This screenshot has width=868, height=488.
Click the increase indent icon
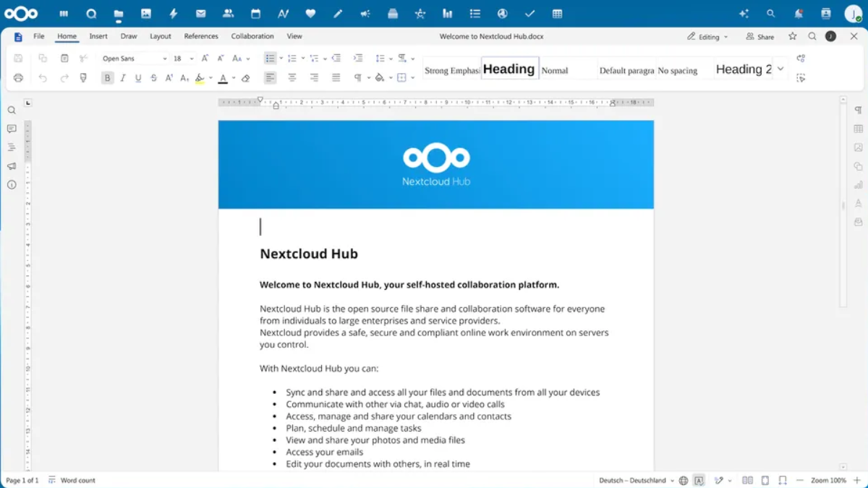[358, 59]
